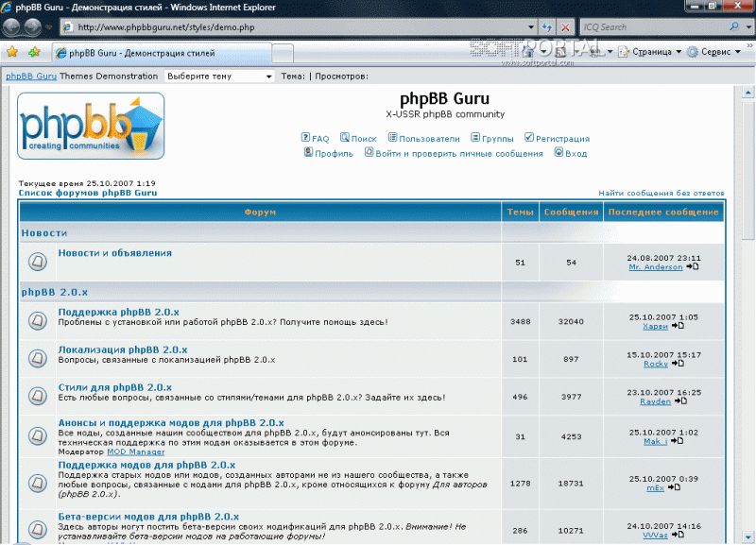Click the forum status icon for Анонсы и поддержка модов

pyautogui.click(x=37, y=436)
